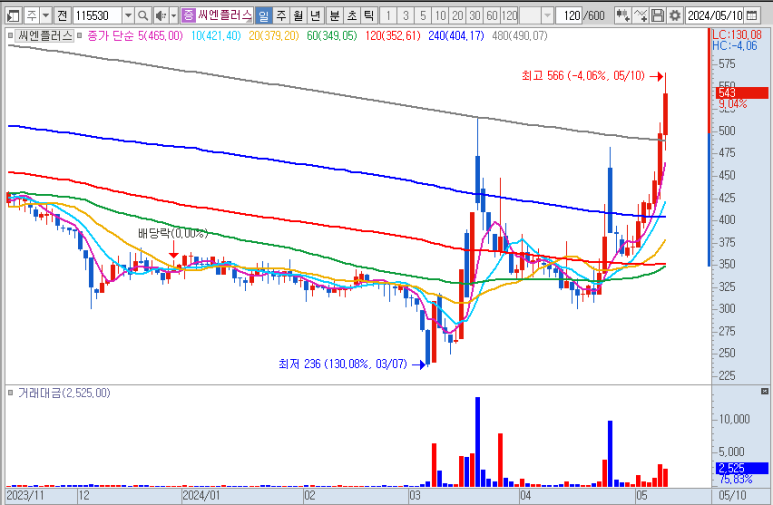Open chart settings gear icon
The width and height of the screenshot is (773, 505).
(x=675, y=16)
